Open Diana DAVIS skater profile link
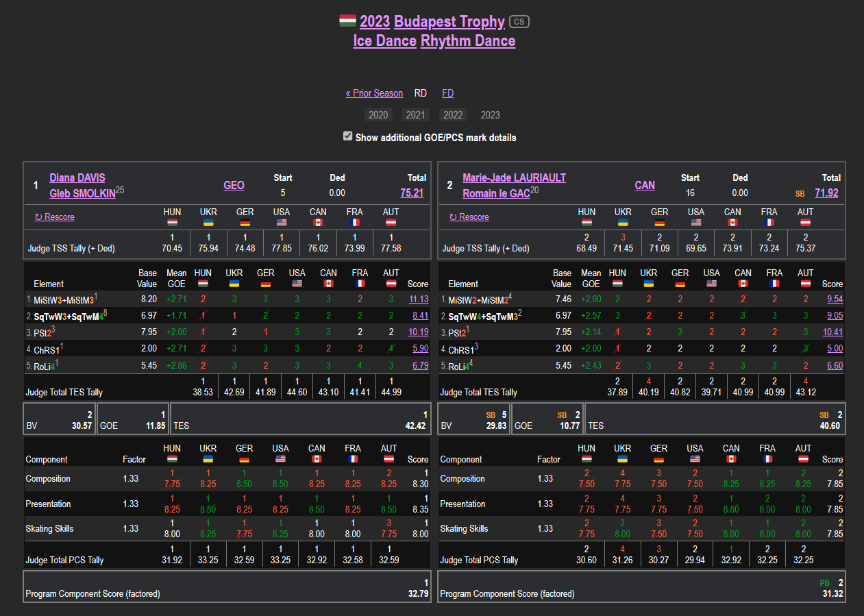 tap(77, 178)
